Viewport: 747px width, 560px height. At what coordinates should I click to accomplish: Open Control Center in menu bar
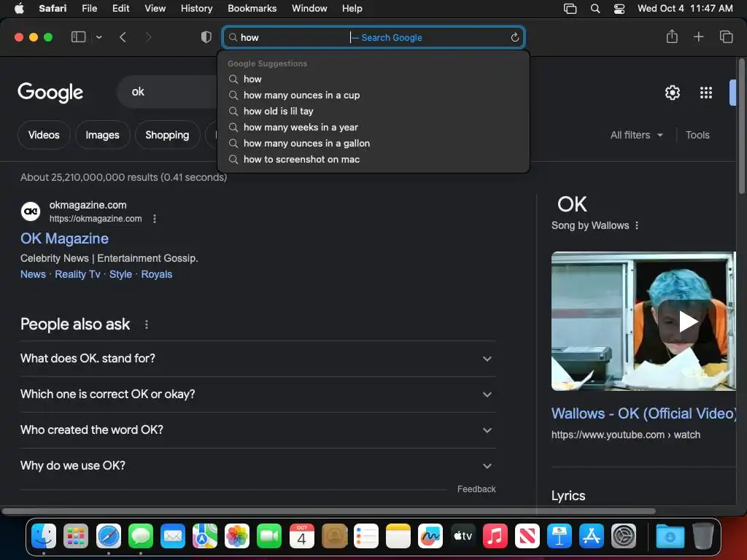(619, 9)
